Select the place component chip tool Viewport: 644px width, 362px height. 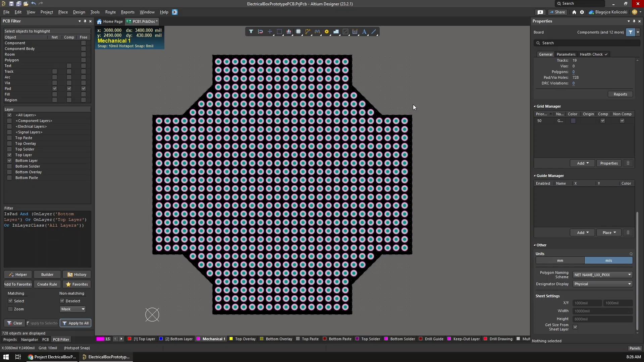(298, 32)
